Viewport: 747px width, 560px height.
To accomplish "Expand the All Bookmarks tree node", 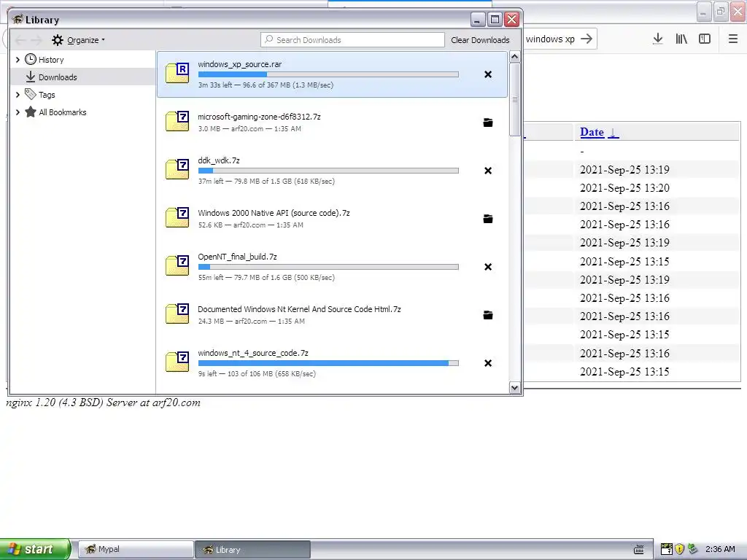I will coord(18,112).
